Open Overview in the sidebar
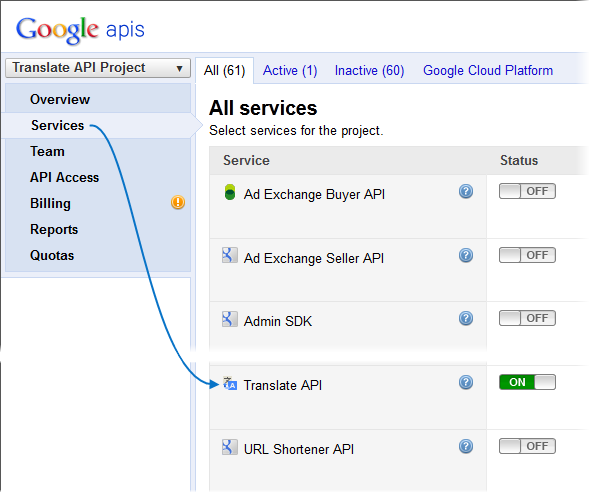 60,99
